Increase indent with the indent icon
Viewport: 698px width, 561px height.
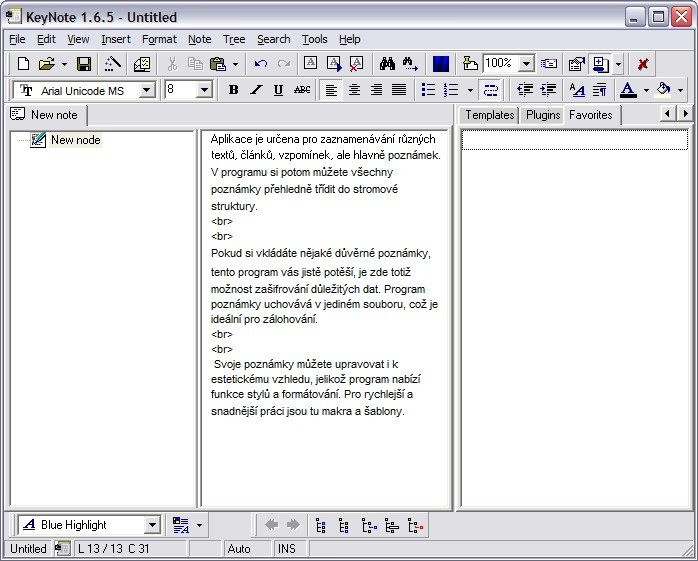tap(548, 90)
